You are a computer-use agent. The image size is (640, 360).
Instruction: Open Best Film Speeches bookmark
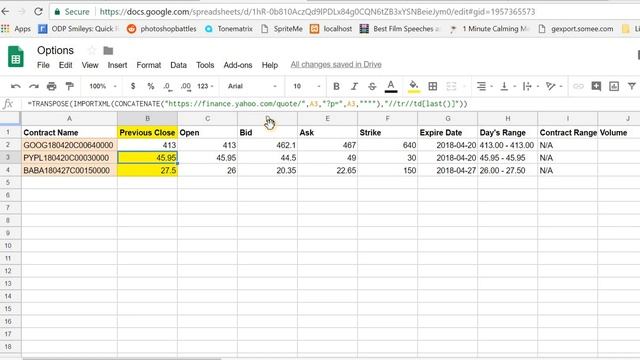[x=400, y=29]
